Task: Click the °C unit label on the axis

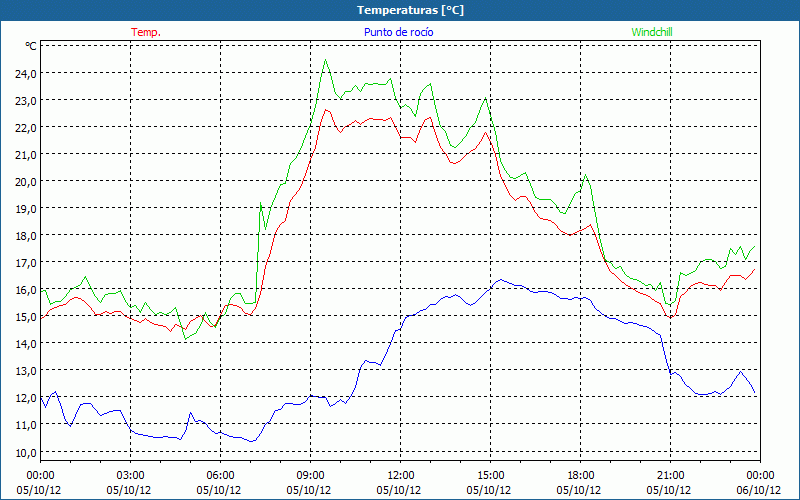Action: [x=31, y=46]
